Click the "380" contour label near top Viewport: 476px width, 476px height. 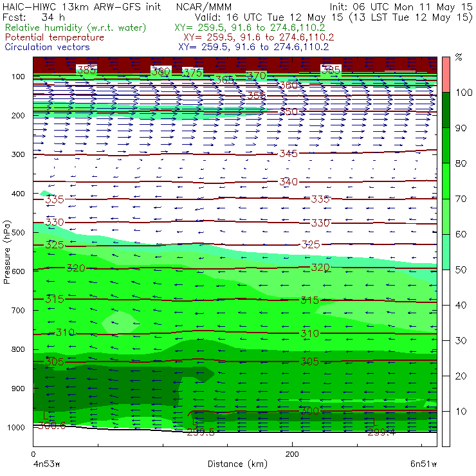pyautogui.click(x=161, y=72)
